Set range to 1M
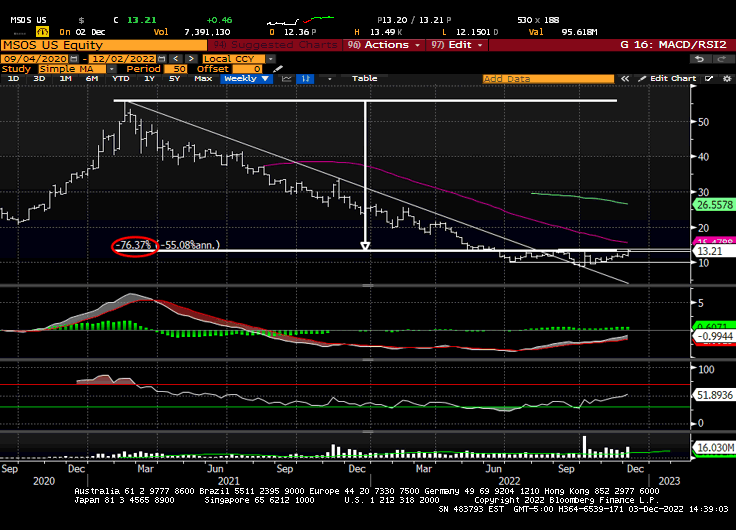 click(65, 78)
